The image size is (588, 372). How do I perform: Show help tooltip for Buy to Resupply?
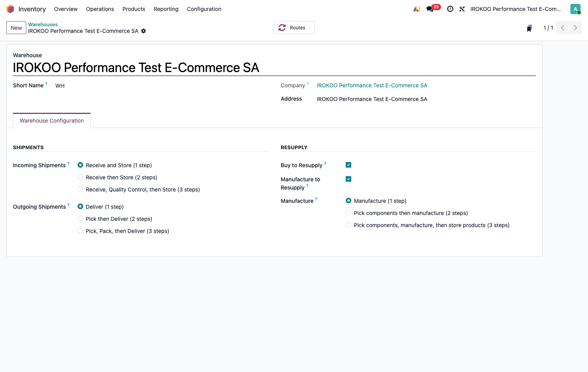coord(325,164)
